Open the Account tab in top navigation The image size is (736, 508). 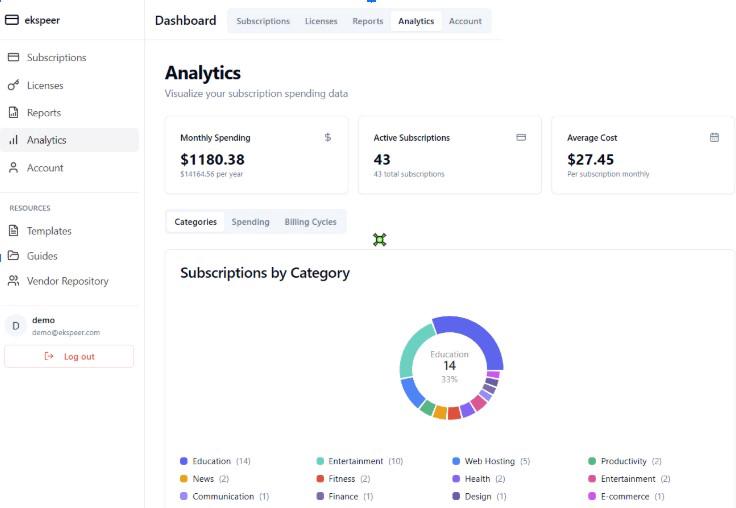(x=465, y=21)
